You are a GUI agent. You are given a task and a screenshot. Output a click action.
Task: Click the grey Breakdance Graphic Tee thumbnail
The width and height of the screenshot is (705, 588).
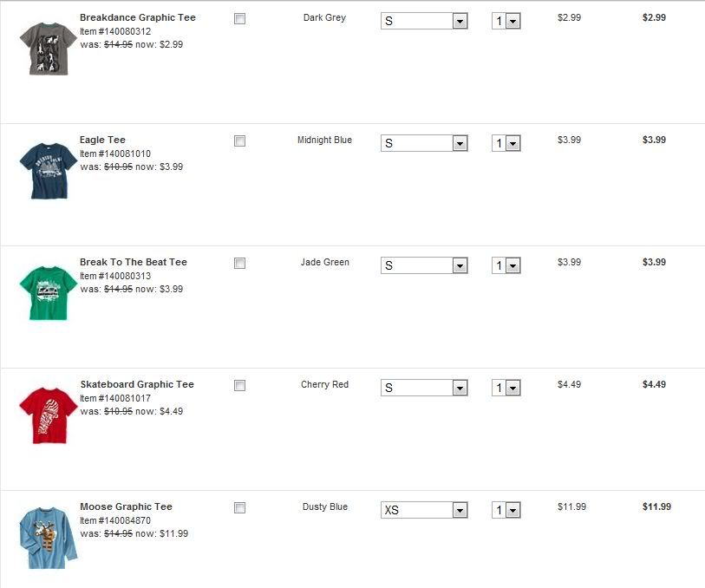click(48, 49)
